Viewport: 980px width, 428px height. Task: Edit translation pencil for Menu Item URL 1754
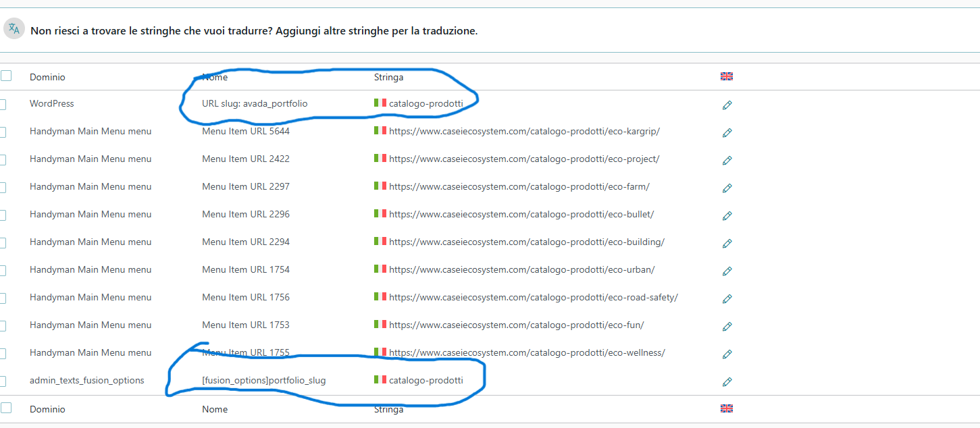[x=727, y=271]
